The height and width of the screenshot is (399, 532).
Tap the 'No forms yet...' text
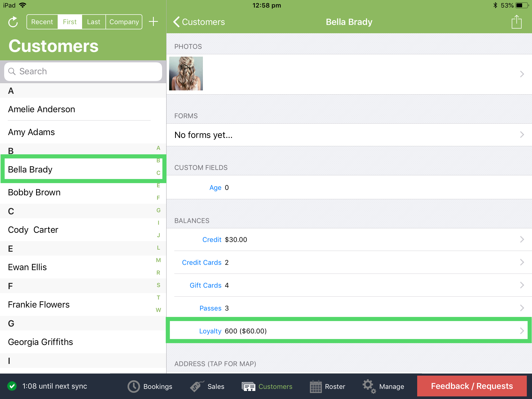203,135
